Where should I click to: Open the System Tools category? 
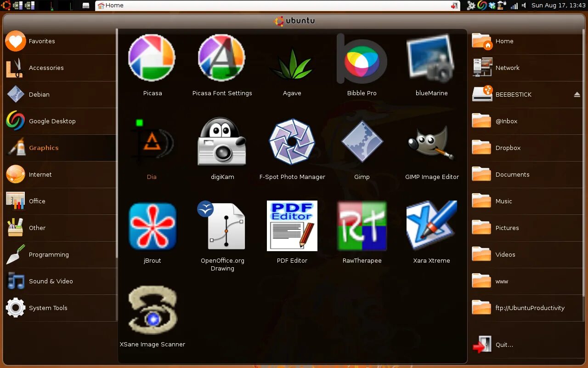[60, 308]
